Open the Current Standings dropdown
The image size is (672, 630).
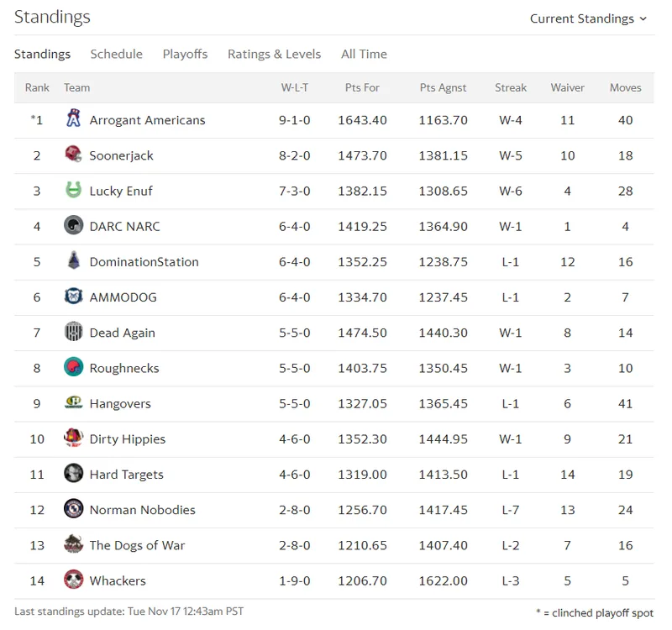click(x=588, y=18)
